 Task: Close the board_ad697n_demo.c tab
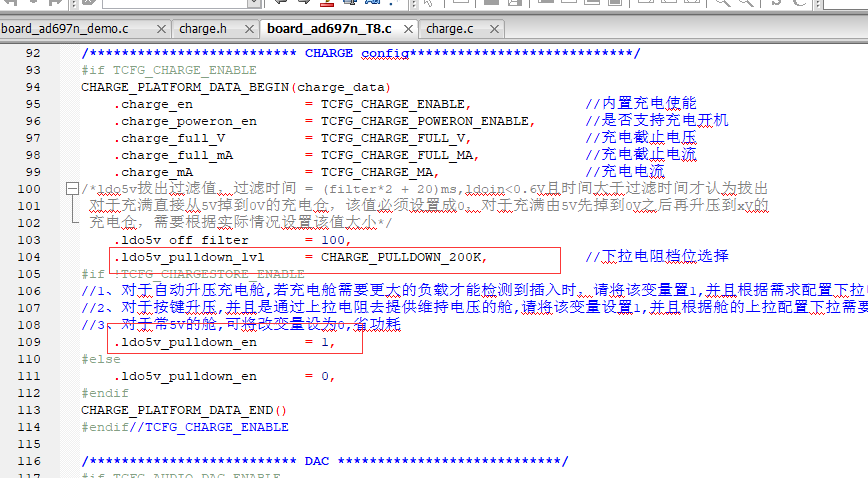pos(161,29)
